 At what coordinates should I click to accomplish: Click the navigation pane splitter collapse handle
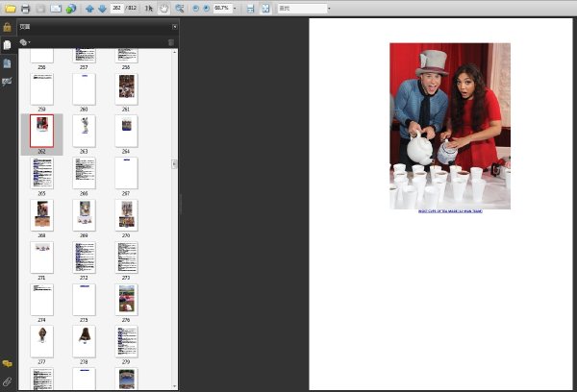181,205
